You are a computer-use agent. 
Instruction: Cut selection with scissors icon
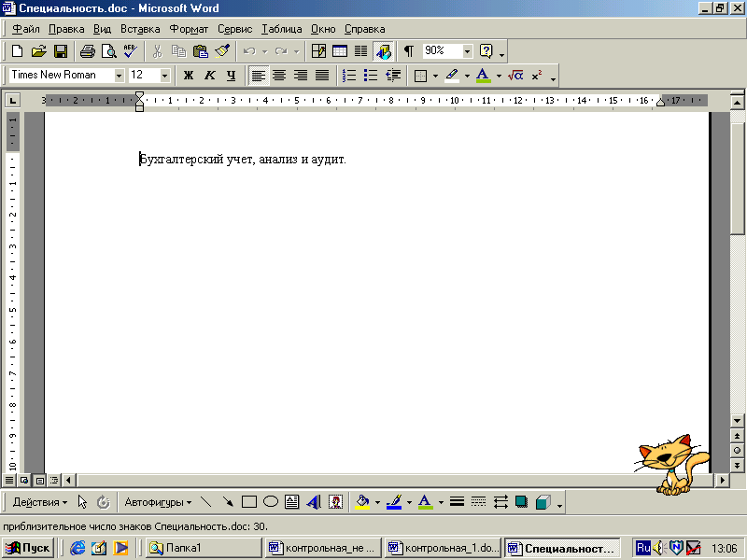coord(157,51)
